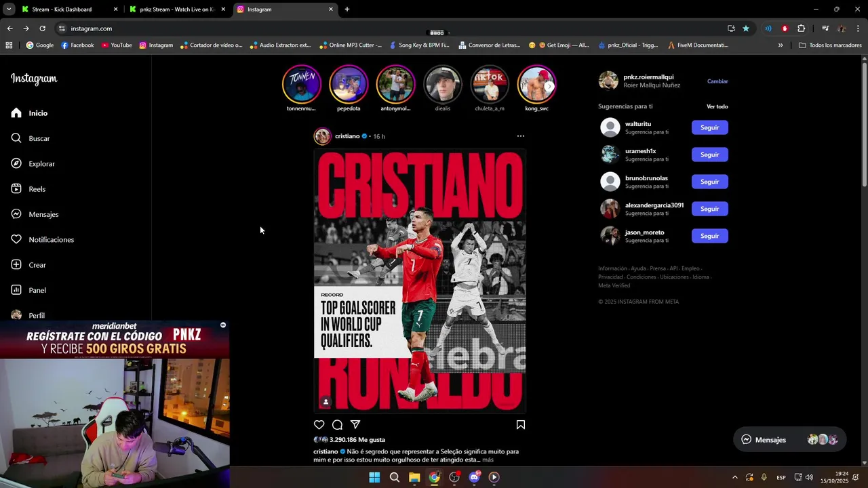The width and height of the screenshot is (868, 488).
Task: Follow walturitu with Seguir button
Action: point(709,127)
